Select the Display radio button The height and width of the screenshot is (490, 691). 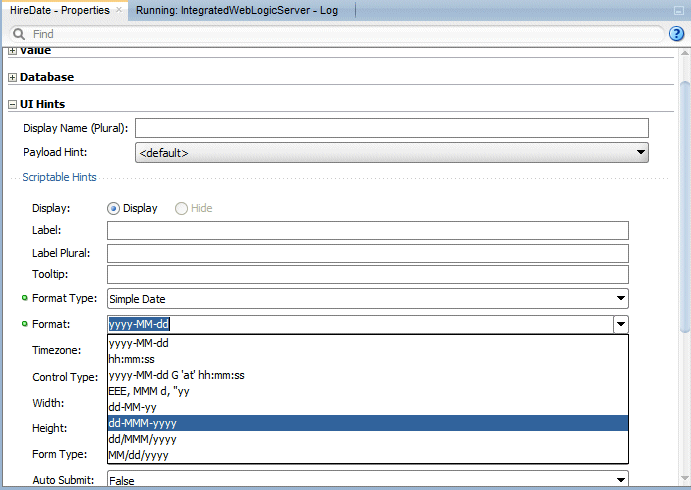point(113,208)
